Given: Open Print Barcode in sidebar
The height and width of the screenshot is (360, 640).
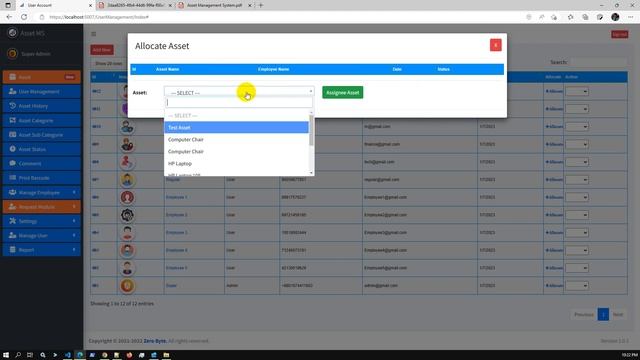Looking at the screenshot, I should 42,178.
